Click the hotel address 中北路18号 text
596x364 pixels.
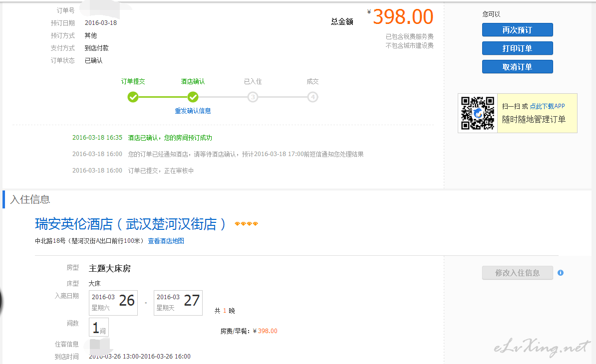(x=89, y=241)
